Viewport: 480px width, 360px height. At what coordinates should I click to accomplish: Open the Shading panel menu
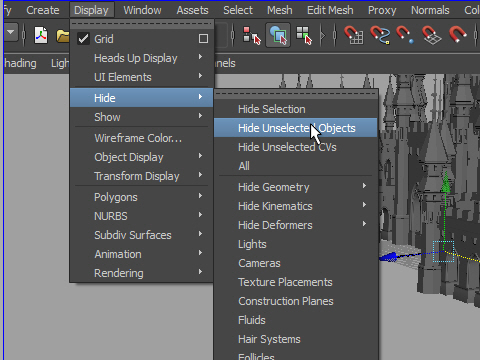click(x=20, y=63)
